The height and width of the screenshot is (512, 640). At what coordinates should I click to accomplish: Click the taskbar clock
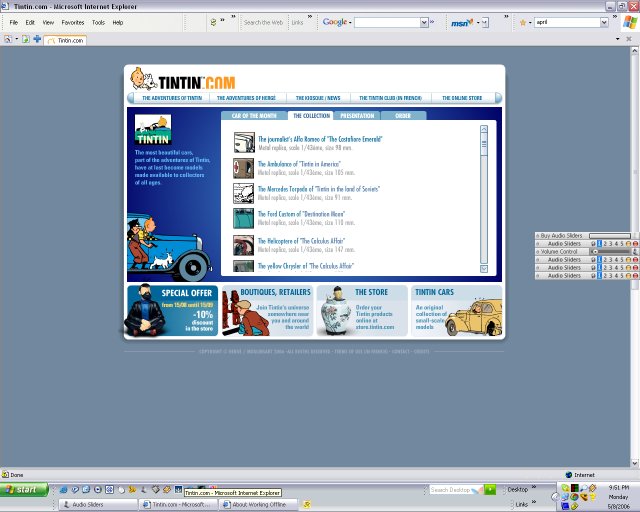(619, 497)
